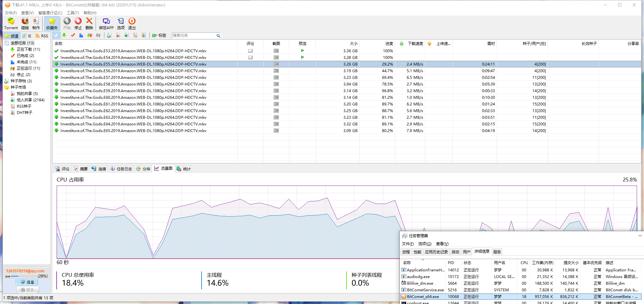Select DHT种子 in sidebar
The image size is (644, 304).
click(x=24, y=112)
